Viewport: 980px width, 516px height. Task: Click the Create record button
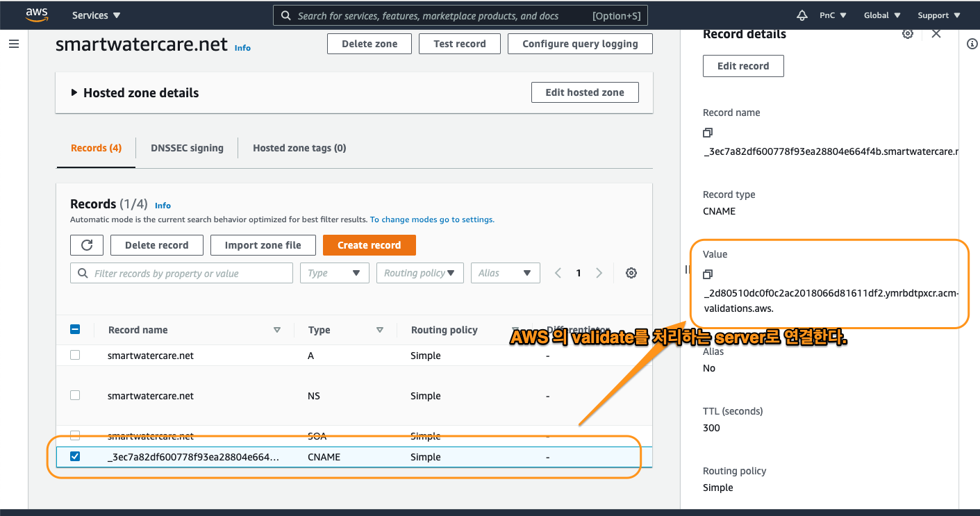369,245
